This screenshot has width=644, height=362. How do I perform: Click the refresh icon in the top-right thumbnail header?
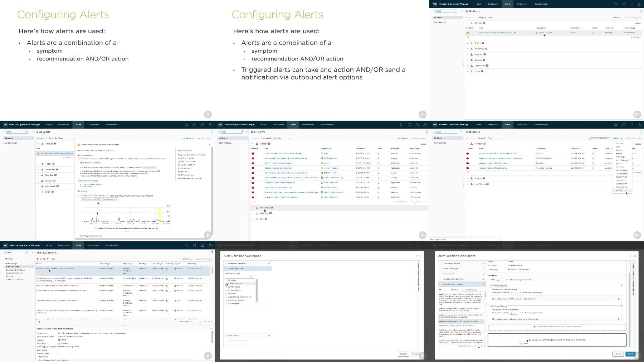(624, 4)
